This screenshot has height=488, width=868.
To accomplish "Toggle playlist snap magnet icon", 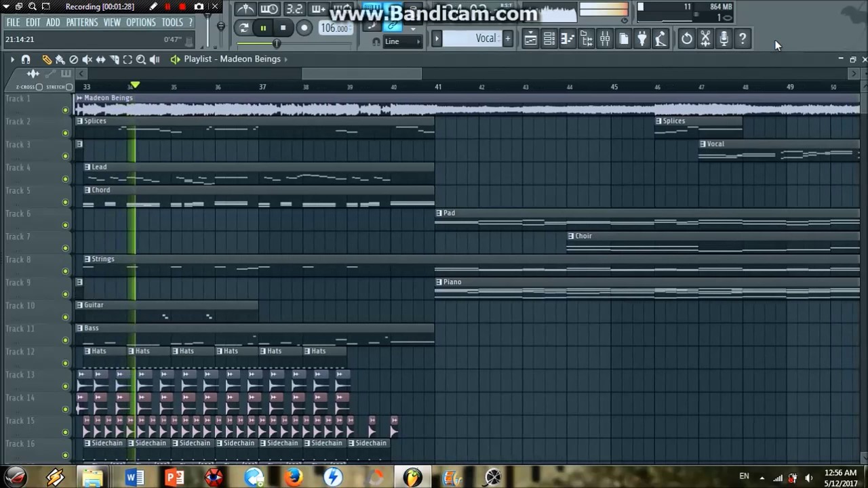I will coord(26,60).
